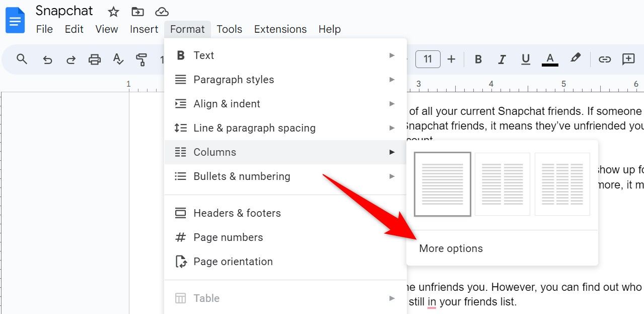Star the Snapchat document
This screenshot has height=314, width=644.
(x=114, y=12)
